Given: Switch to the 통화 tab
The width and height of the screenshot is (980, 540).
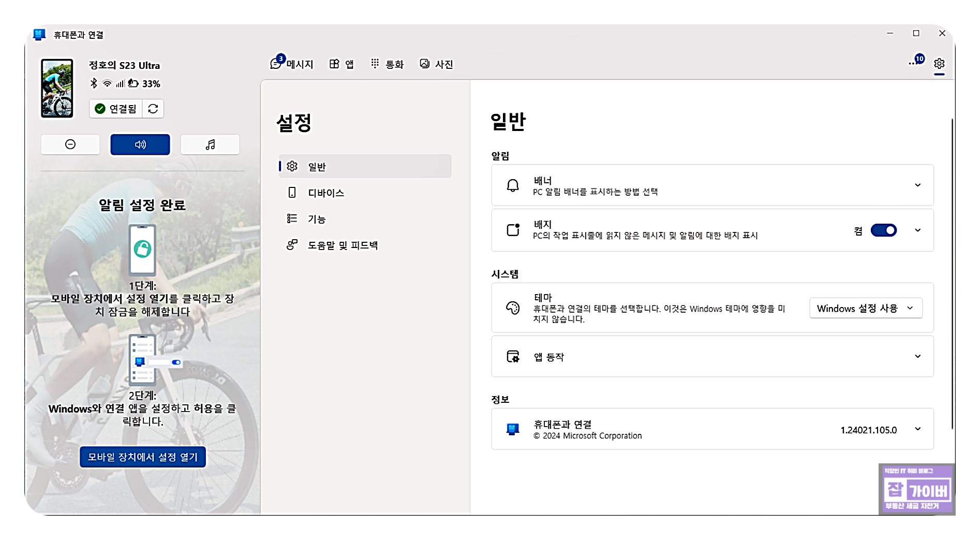Looking at the screenshot, I should coord(387,64).
